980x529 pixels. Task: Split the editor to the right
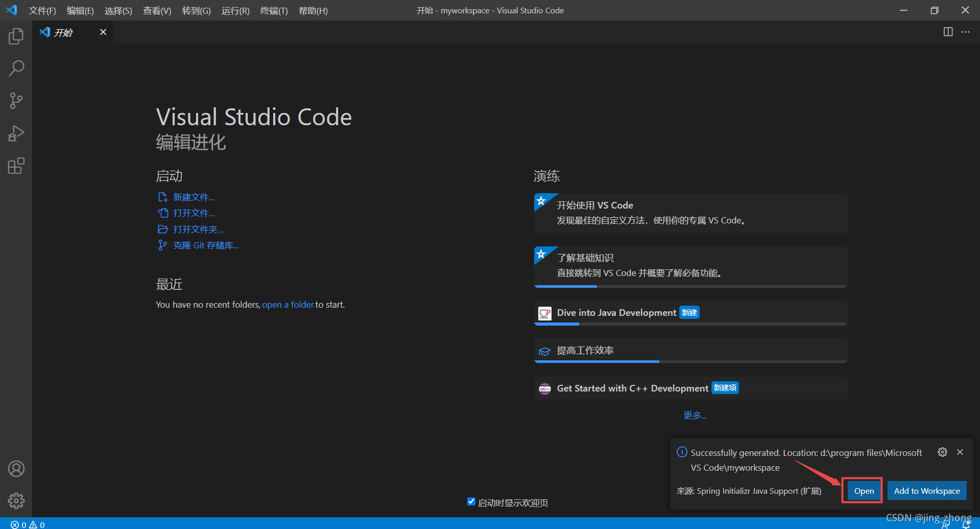click(948, 32)
